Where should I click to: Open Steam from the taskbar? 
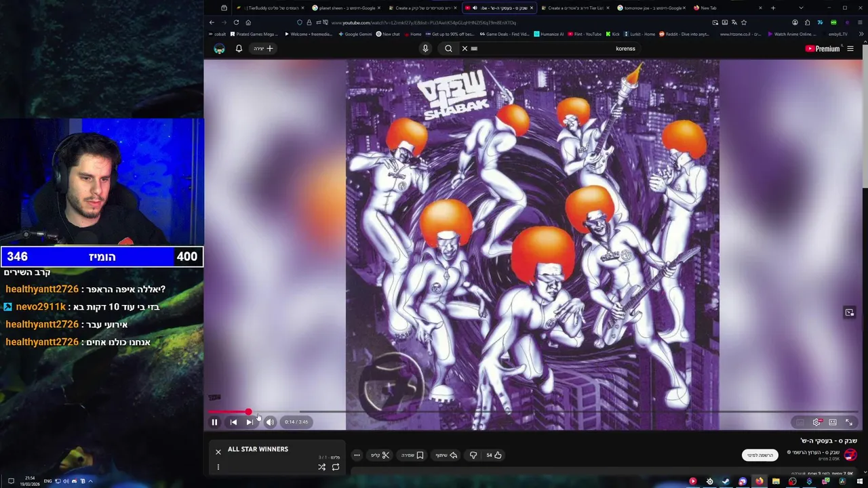[726, 481]
